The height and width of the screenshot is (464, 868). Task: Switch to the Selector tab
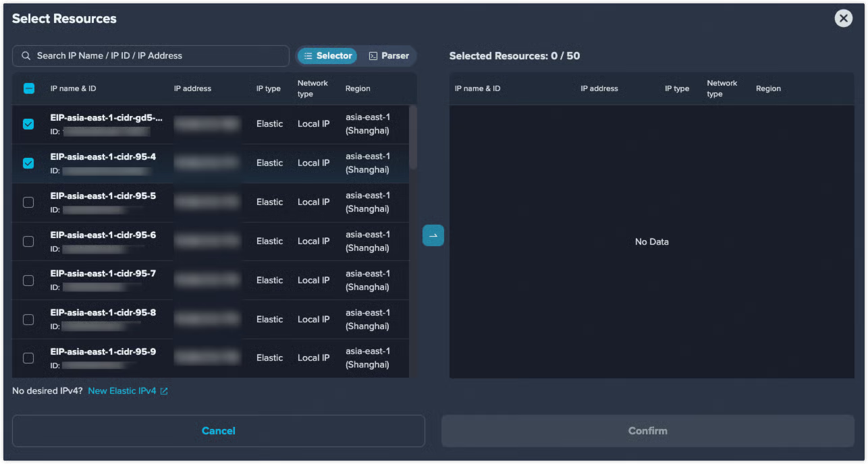(327, 56)
